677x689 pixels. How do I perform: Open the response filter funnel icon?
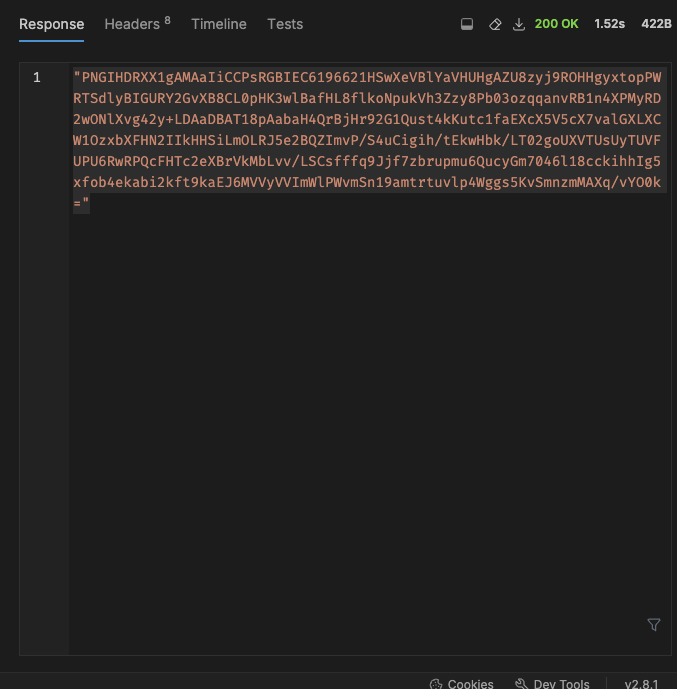pyautogui.click(x=654, y=624)
